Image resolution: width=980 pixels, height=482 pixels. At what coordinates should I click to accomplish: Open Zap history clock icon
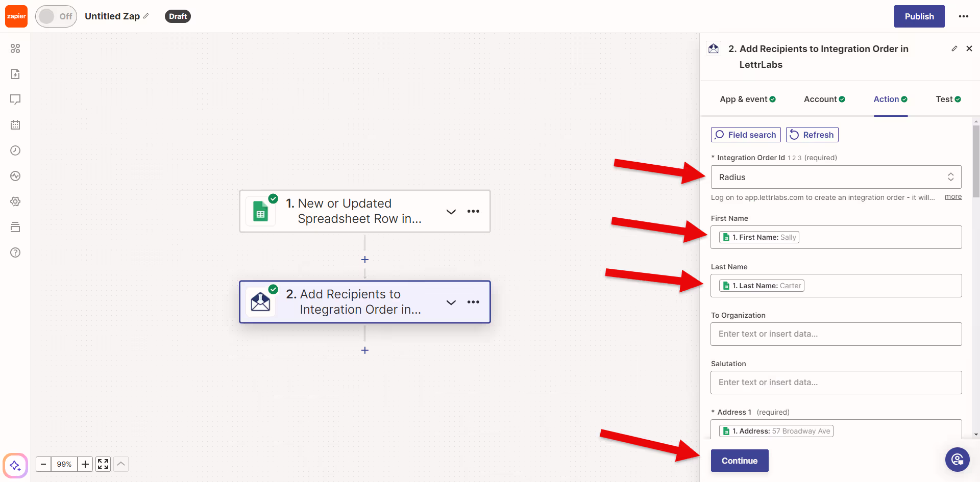tap(15, 150)
